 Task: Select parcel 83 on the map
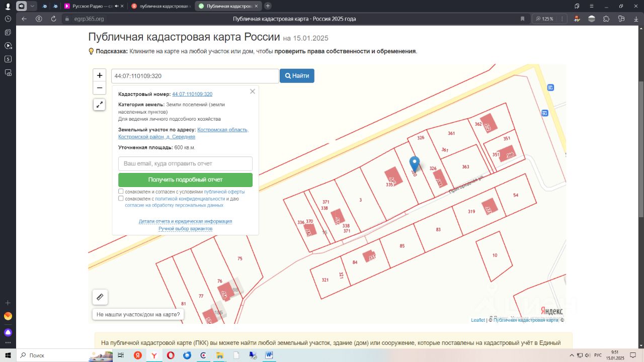click(x=438, y=229)
